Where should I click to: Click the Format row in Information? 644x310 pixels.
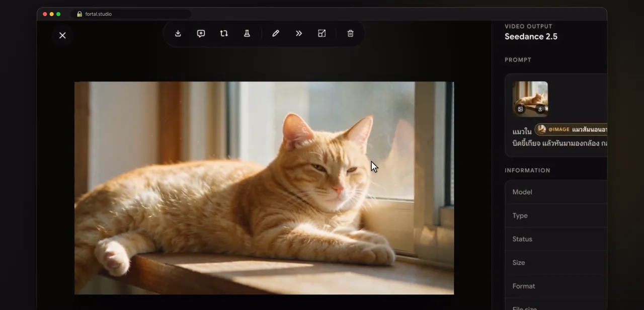pyautogui.click(x=556, y=286)
